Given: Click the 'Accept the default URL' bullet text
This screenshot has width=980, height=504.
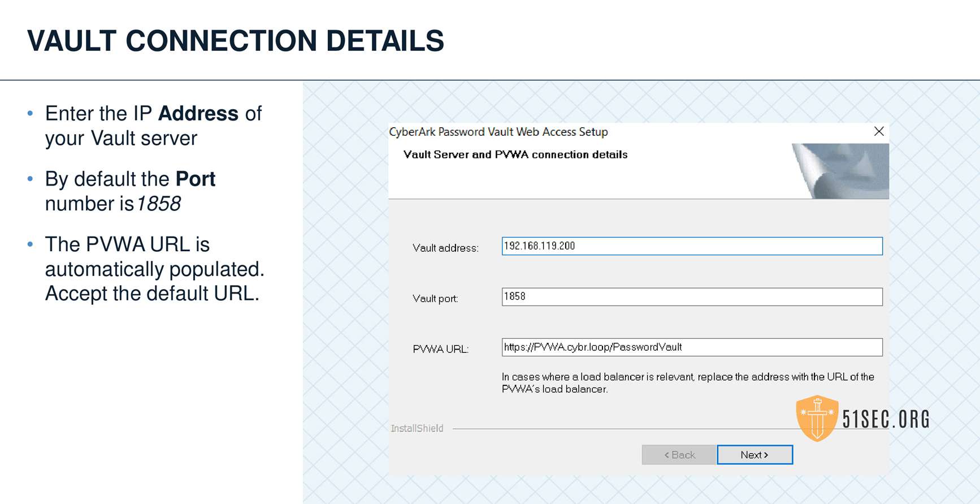Looking at the screenshot, I should [x=152, y=294].
